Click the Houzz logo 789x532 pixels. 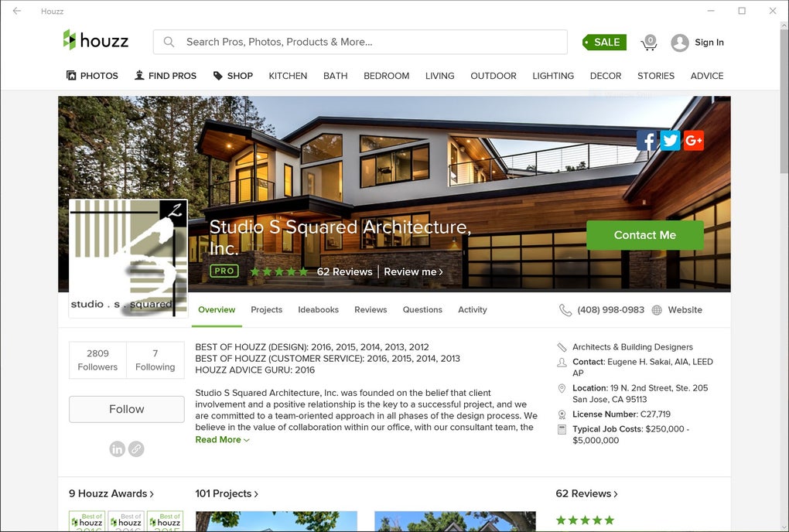click(96, 40)
